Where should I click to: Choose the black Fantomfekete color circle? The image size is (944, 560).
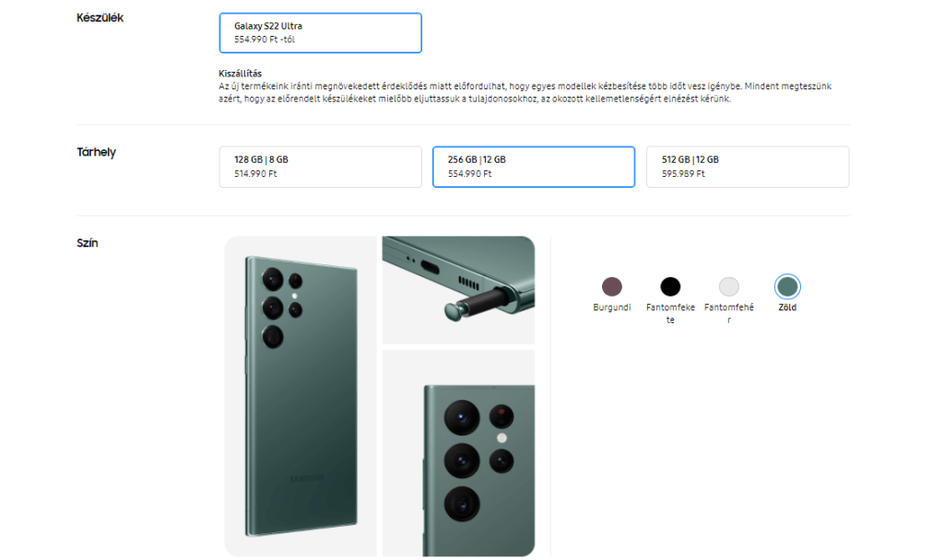coord(670,286)
